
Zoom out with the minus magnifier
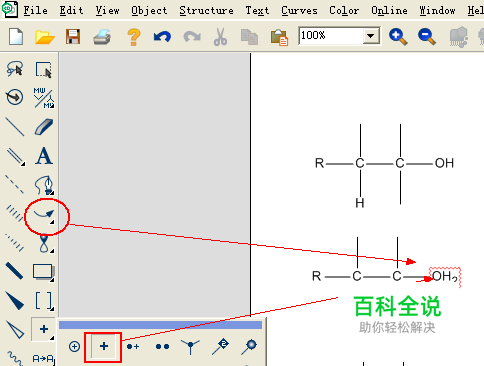coord(427,36)
